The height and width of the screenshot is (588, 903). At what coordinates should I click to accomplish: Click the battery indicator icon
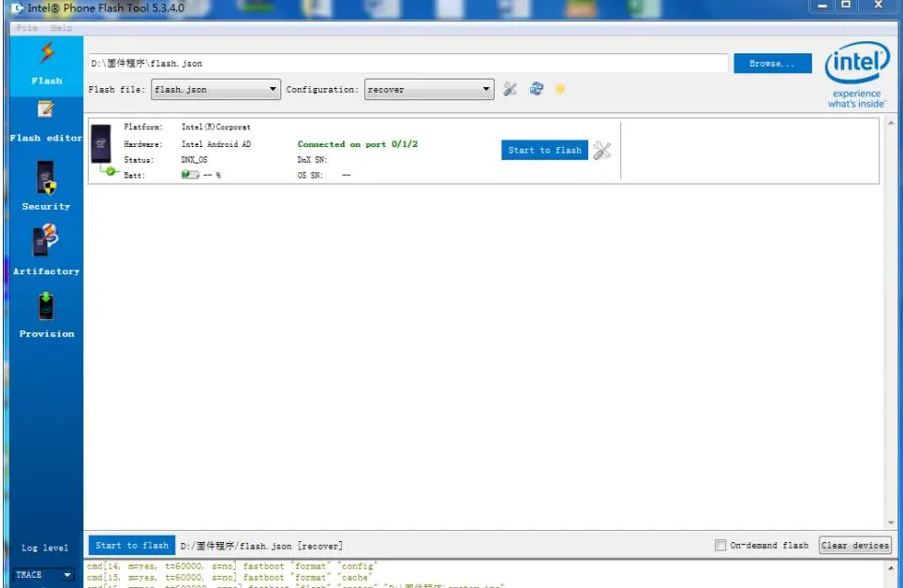pyautogui.click(x=190, y=174)
